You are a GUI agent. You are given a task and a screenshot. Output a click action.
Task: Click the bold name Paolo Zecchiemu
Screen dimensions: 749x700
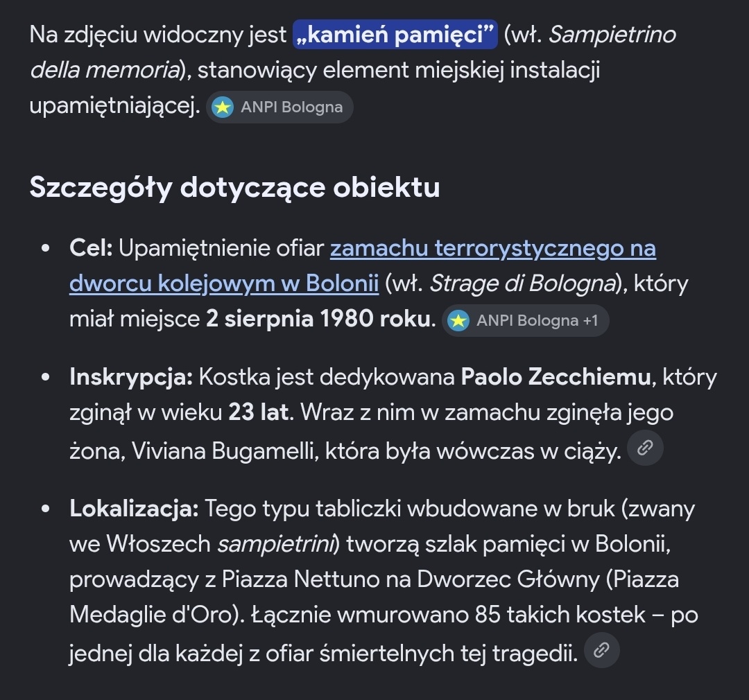click(556, 377)
